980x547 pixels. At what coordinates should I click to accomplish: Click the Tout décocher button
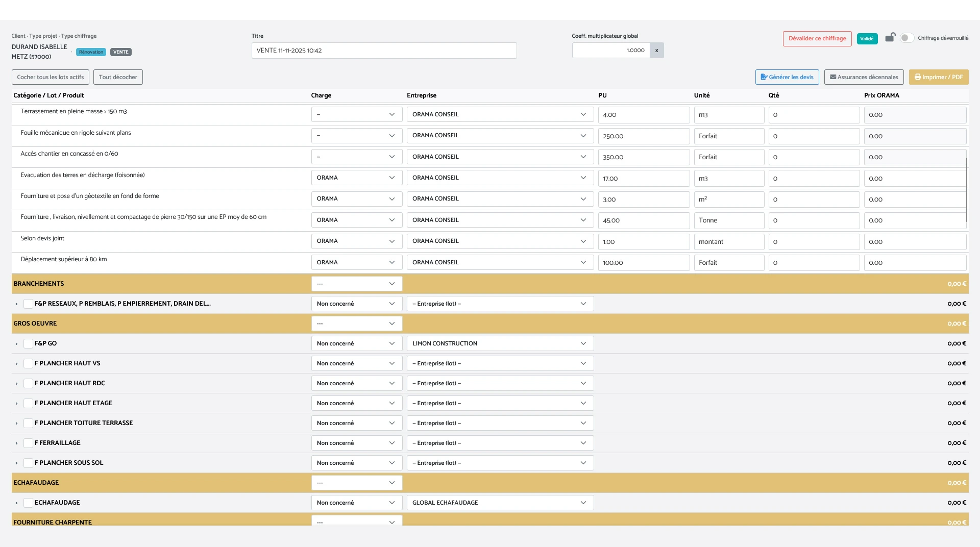coord(118,77)
